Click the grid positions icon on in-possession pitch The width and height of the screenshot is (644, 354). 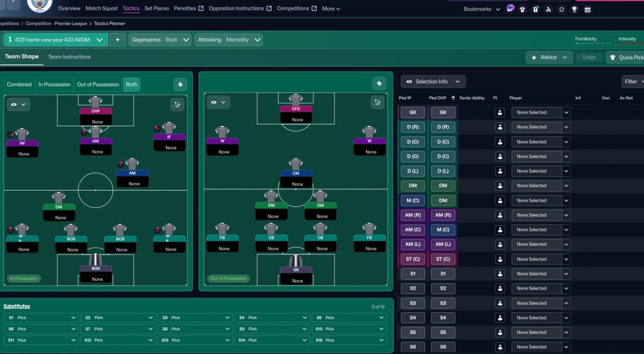tap(177, 104)
